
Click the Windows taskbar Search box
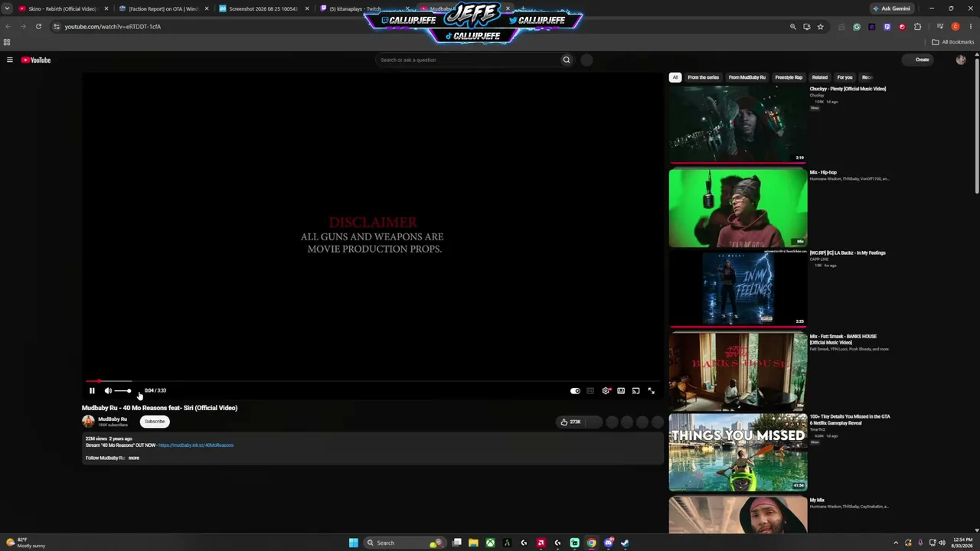(403, 543)
